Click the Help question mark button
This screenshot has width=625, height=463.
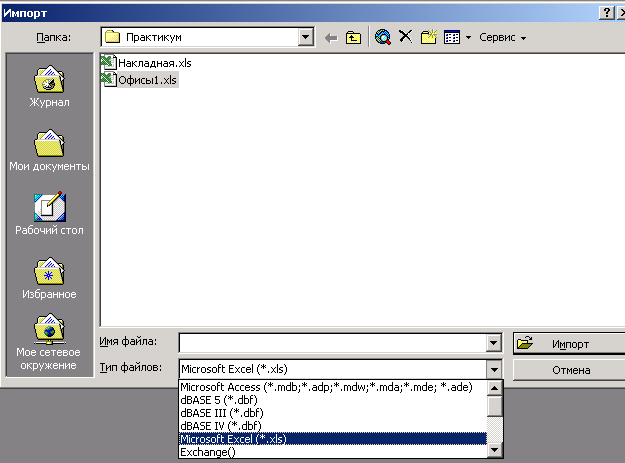click(606, 13)
